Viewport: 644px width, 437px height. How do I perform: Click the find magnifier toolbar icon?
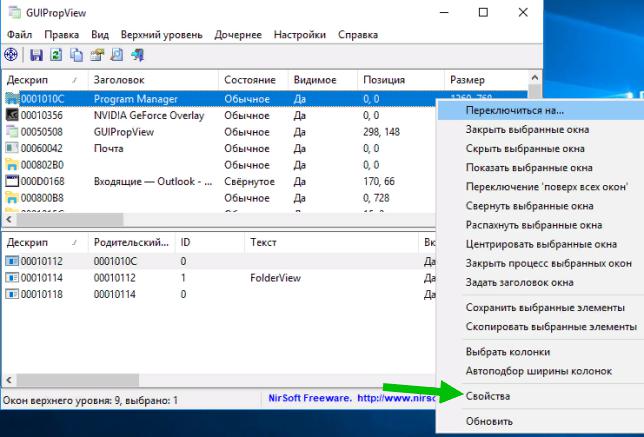(117, 55)
